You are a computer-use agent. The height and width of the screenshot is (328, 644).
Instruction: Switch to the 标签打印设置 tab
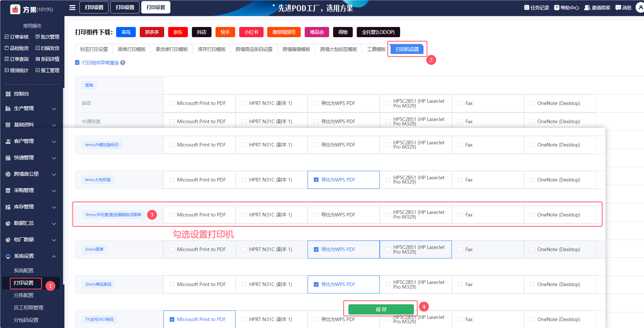click(94, 49)
